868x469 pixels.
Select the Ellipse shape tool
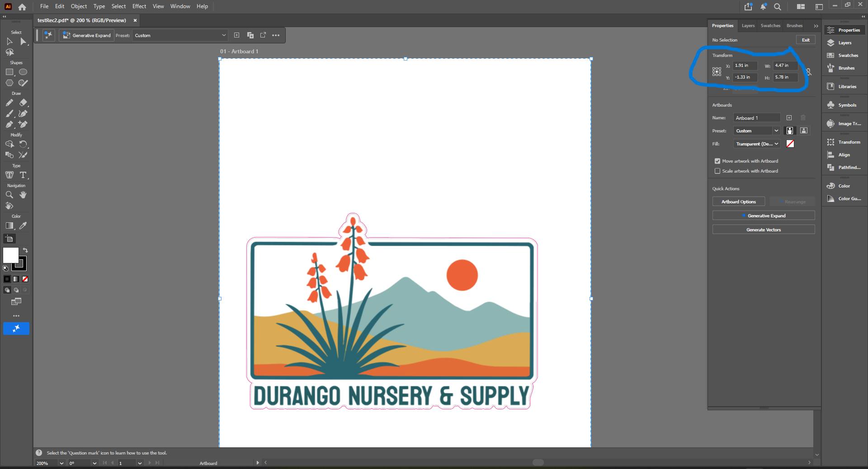pyautogui.click(x=23, y=72)
